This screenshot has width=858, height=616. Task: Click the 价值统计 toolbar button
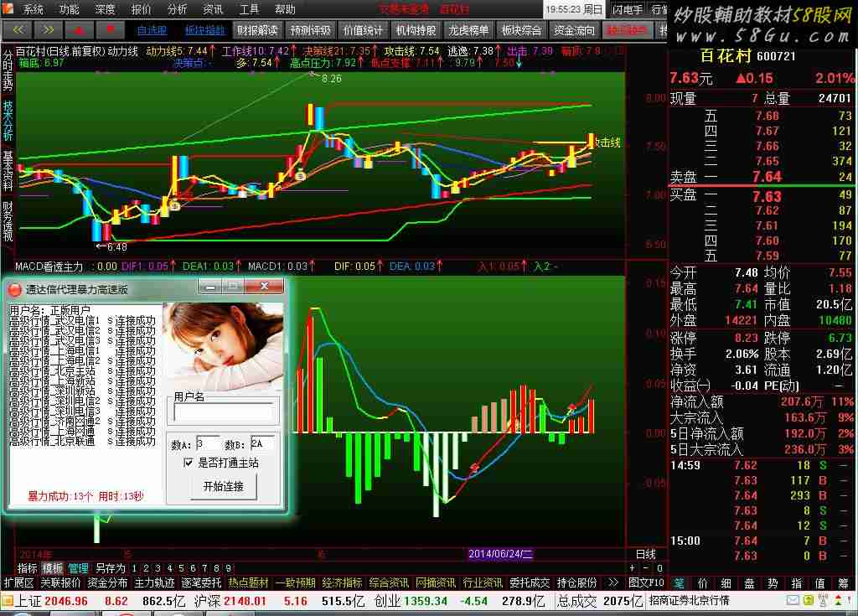pos(363,31)
